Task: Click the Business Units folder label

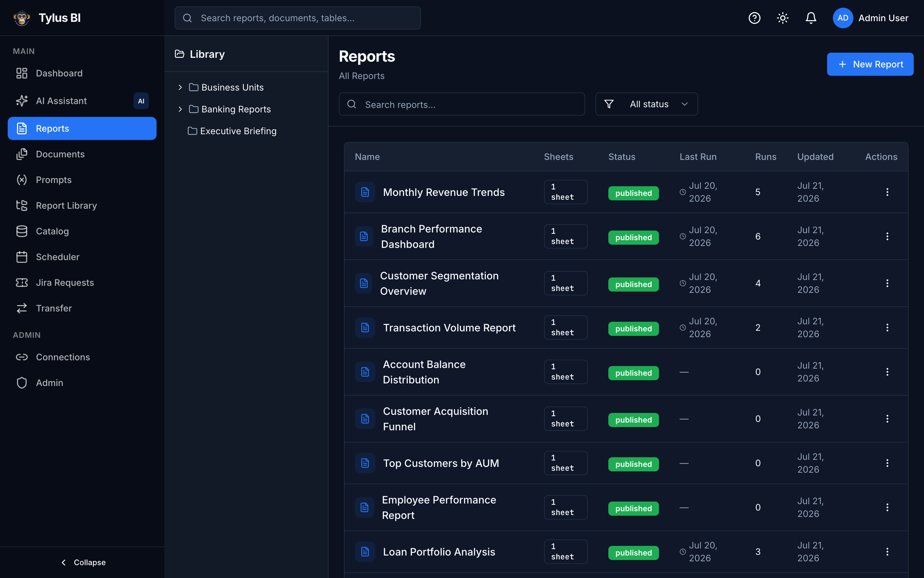Action: 233,88
